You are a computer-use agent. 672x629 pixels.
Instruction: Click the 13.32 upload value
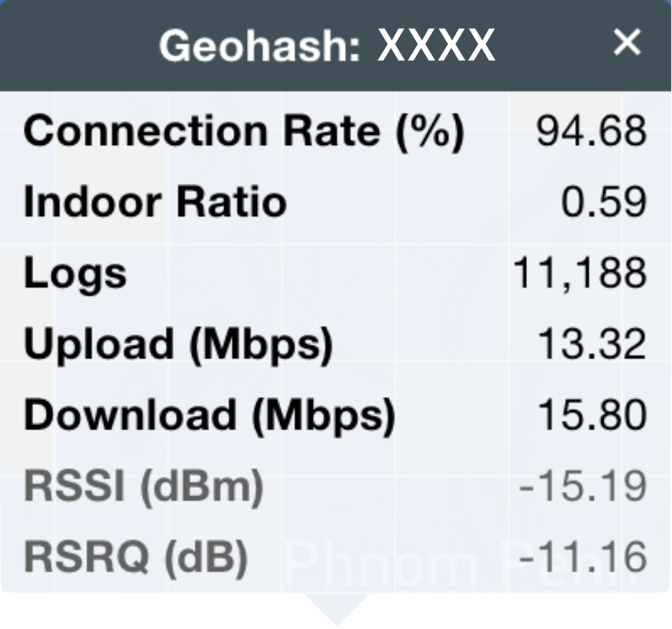592,344
